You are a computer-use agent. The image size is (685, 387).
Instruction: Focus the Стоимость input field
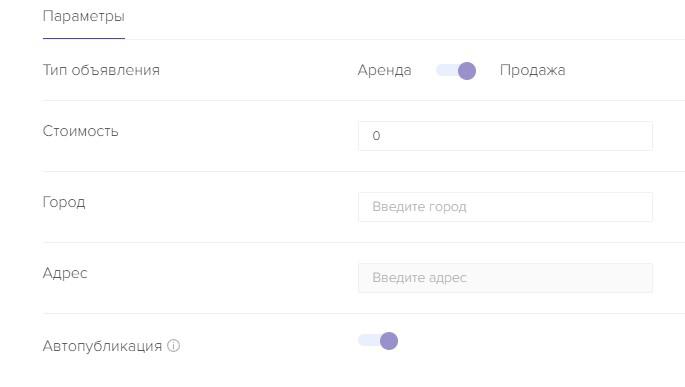point(505,136)
